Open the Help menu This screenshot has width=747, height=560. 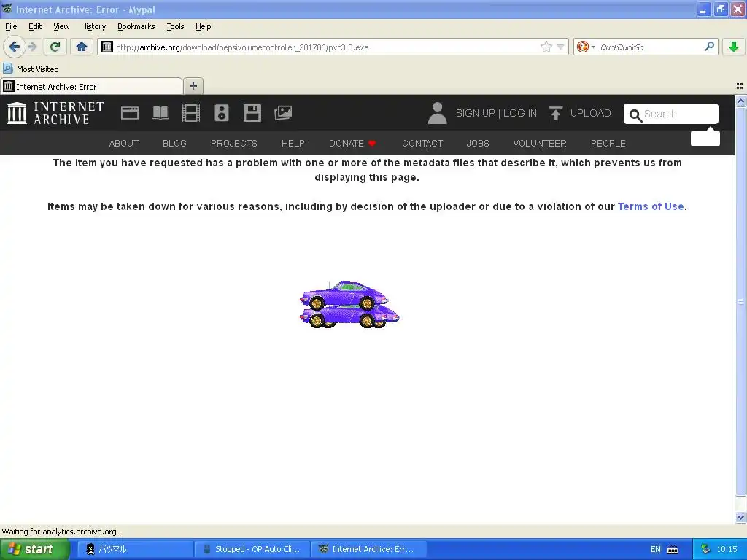click(203, 26)
